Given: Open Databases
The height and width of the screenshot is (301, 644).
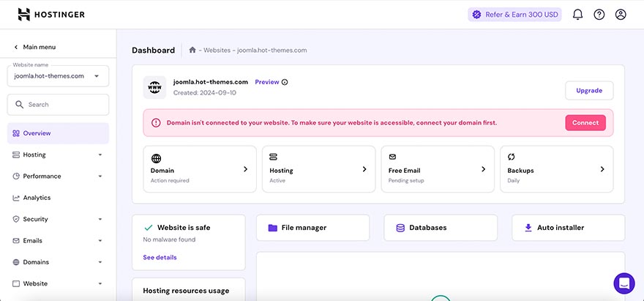Looking at the screenshot, I should point(441,227).
